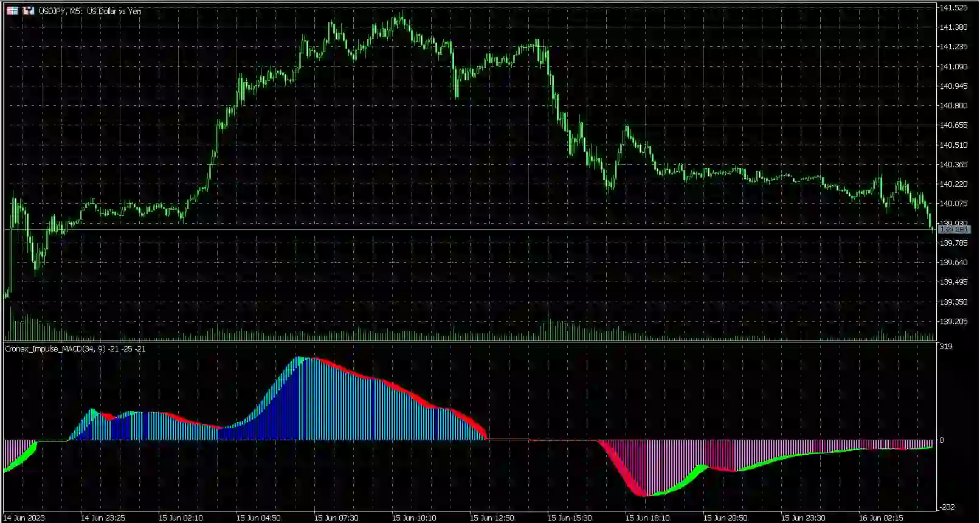Click the 140.800 price scale label
Viewport: 980px width, 523px height.
pos(953,106)
